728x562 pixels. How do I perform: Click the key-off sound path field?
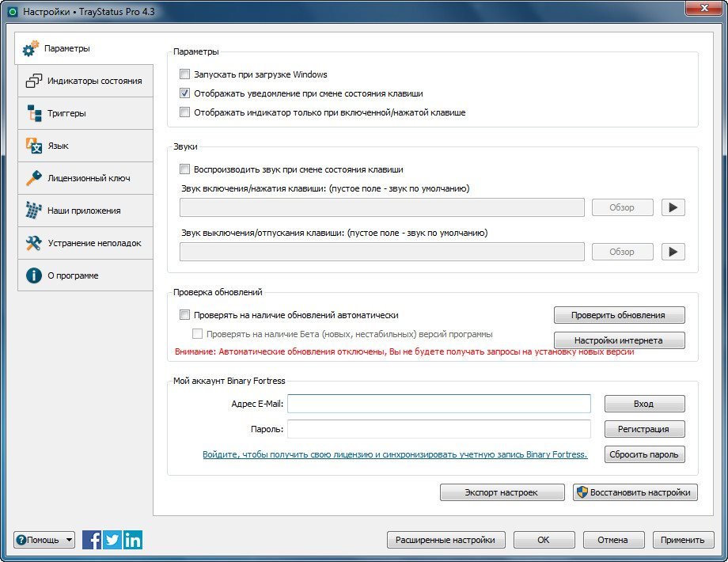[x=381, y=252]
